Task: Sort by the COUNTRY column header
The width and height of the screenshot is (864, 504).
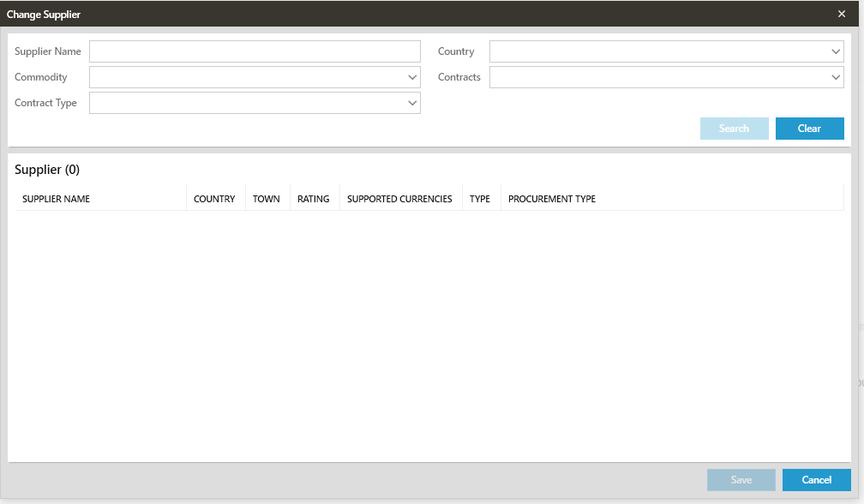Action: [x=214, y=199]
